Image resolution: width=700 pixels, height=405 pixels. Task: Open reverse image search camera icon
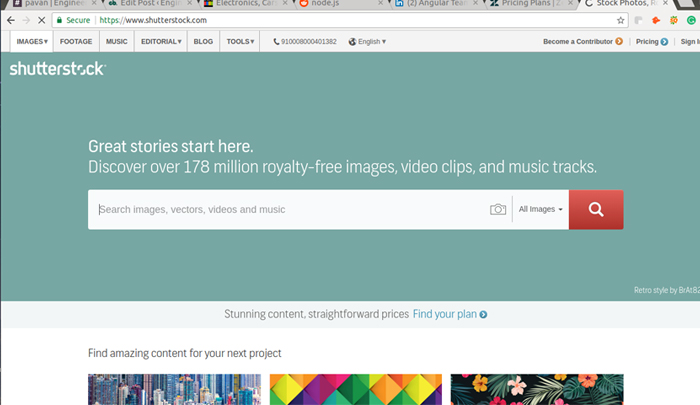(x=498, y=209)
